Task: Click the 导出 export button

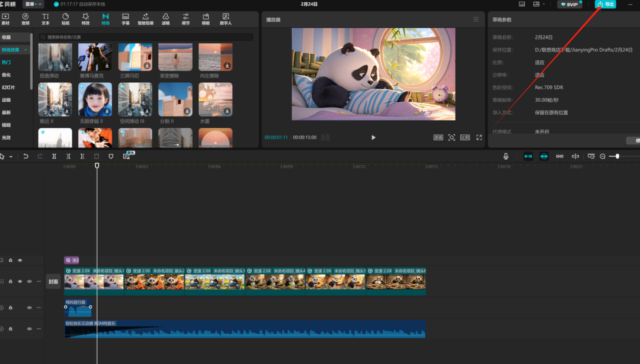Action: pyautogui.click(x=605, y=4)
